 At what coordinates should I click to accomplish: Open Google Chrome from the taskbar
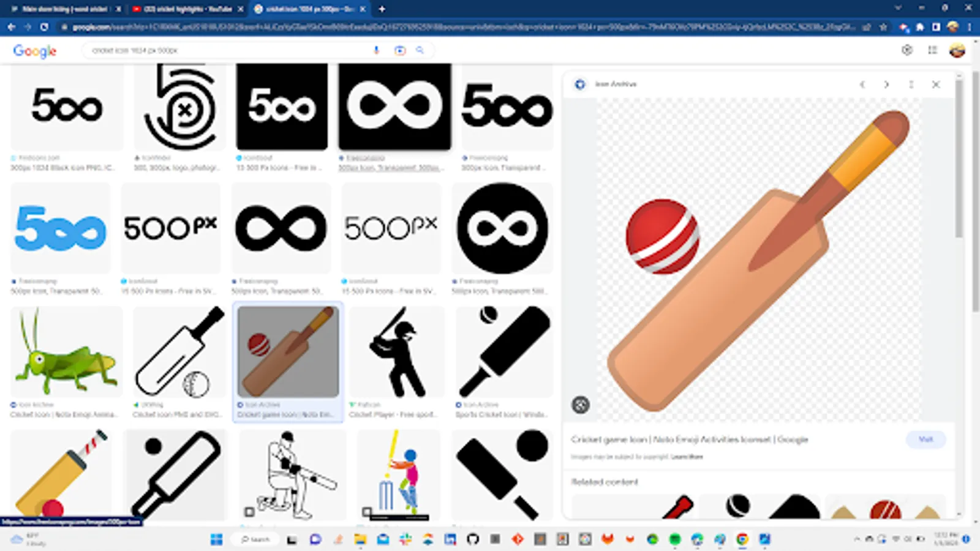[742, 539]
